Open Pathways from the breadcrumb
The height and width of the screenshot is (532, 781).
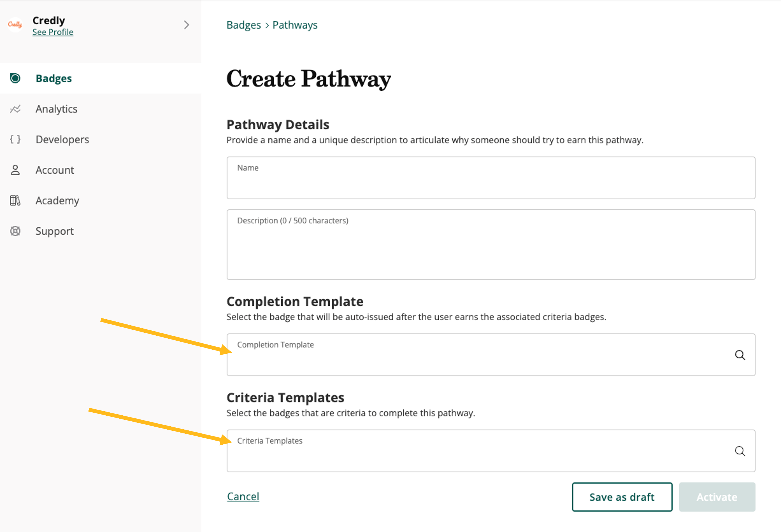tap(295, 25)
